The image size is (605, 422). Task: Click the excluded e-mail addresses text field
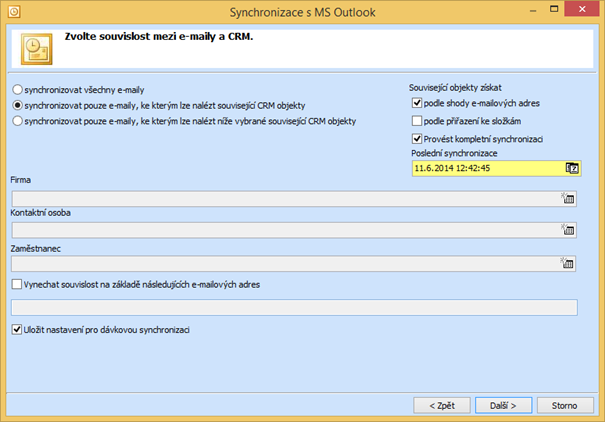pos(294,307)
